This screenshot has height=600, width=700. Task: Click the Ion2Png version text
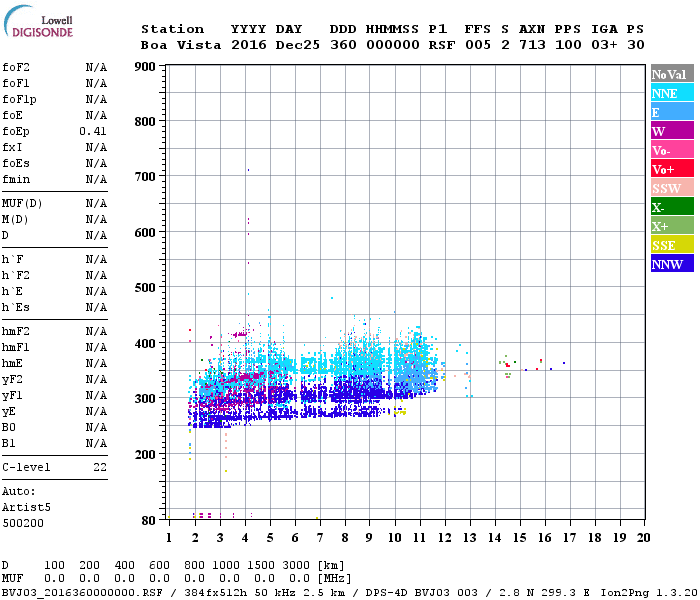click(x=649, y=593)
